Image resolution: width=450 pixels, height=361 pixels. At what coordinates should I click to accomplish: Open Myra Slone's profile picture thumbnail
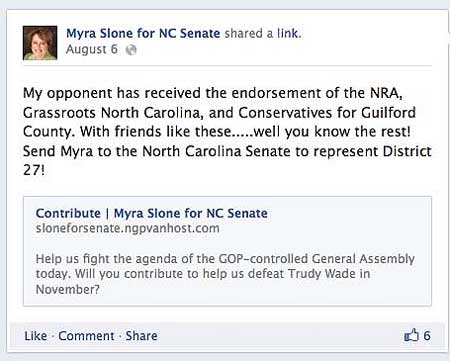pos(40,43)
